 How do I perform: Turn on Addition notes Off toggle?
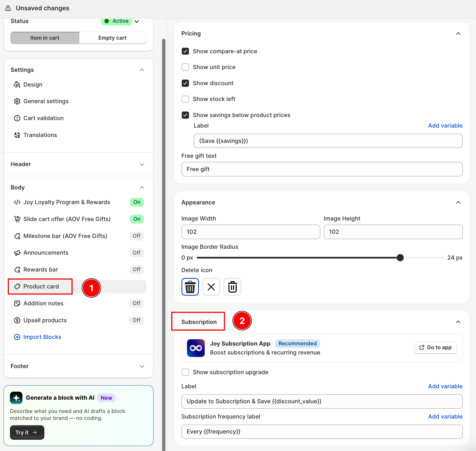click(137, 303)
